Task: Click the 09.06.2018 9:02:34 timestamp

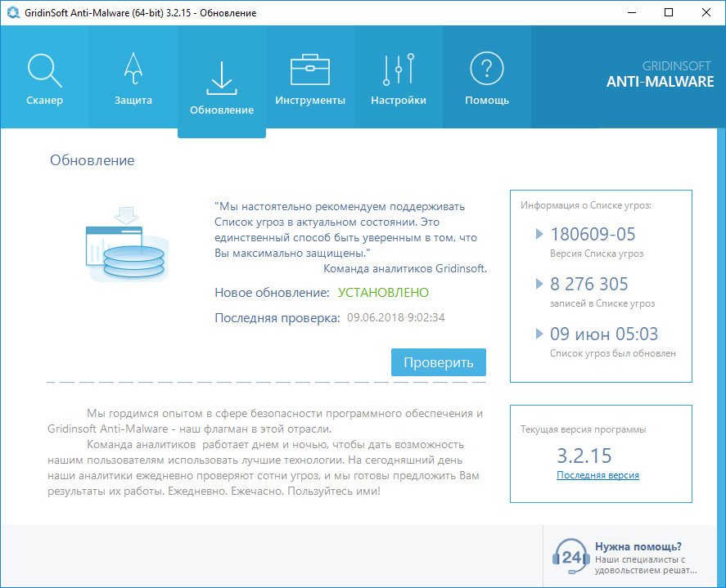Action: 396,317
